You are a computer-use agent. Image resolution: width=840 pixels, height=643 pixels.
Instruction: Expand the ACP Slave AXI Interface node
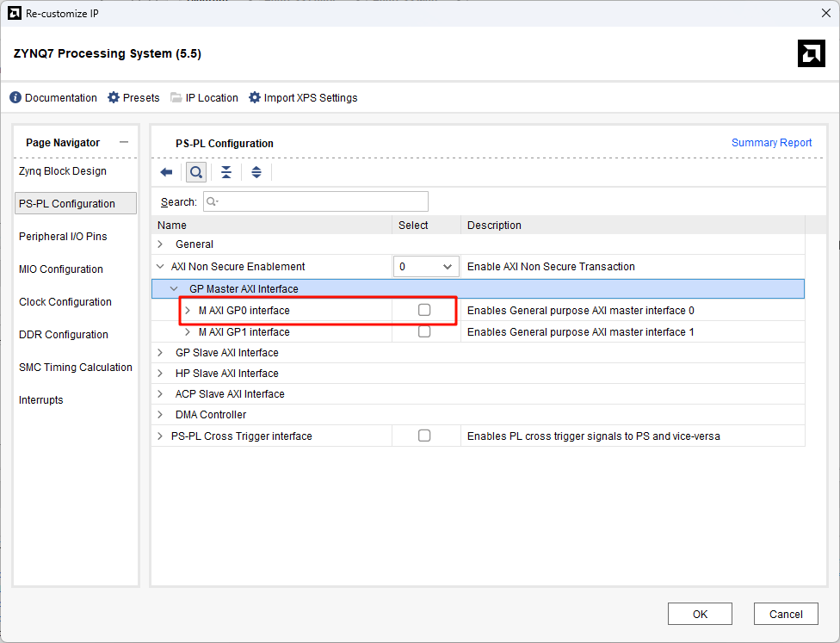point(160,394)
